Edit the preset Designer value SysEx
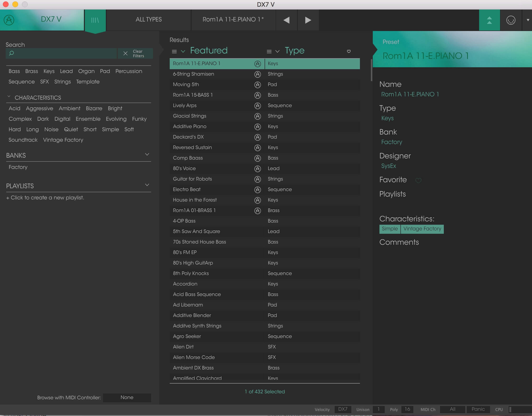 pos(389,166)
